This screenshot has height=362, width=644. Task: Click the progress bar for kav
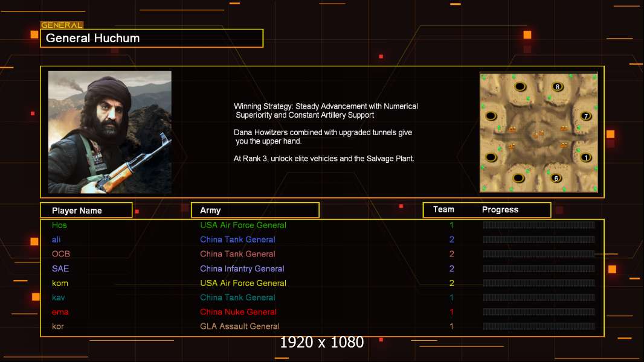[539, 297]
